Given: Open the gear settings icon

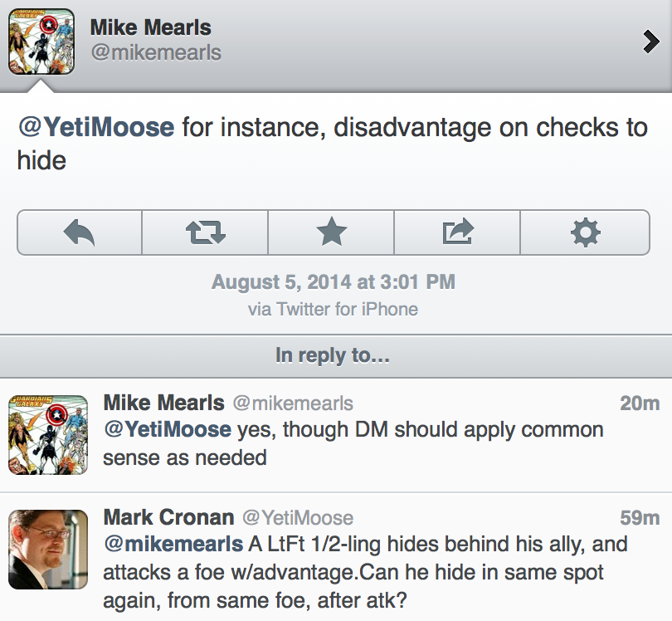Looking at the screenshot, I should (585, 232).
